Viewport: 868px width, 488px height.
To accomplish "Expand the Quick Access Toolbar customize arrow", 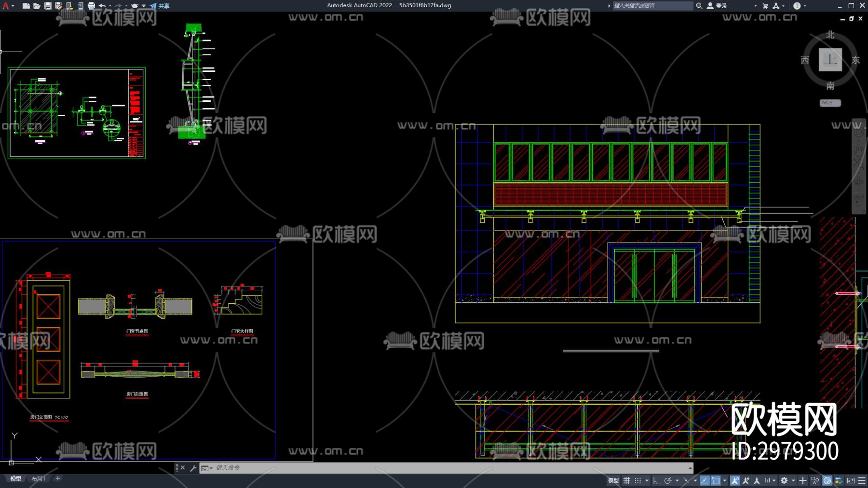I will [x=144, y=6].
